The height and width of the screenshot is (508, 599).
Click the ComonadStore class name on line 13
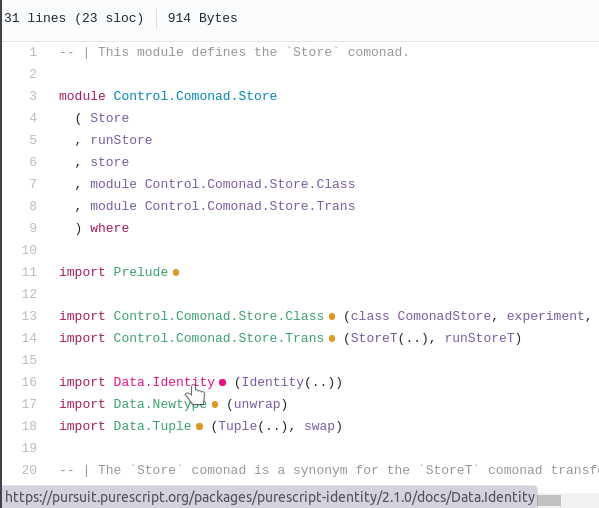point(444,316)
